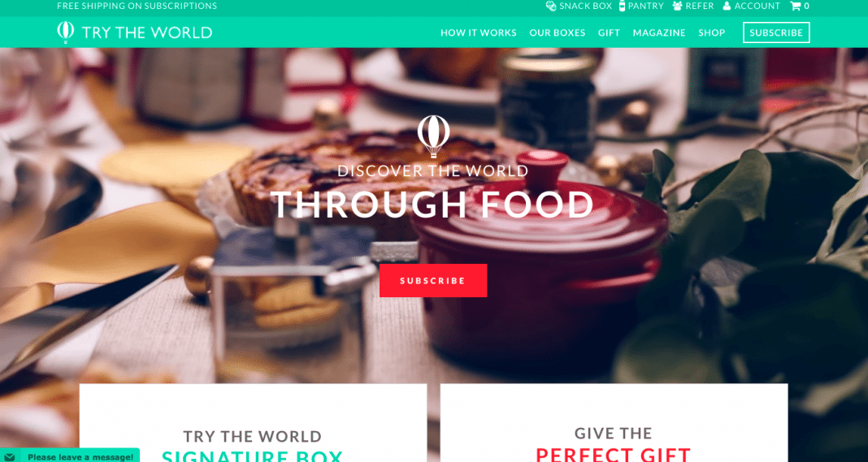Screen dimensions: 868x462
Task: Click the white balloon icon on hero image
Action: point(433,136)
